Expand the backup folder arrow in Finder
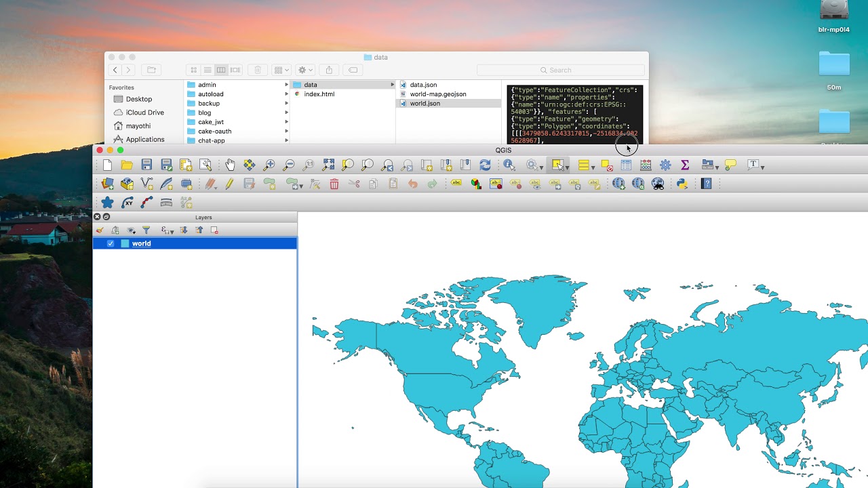Image resolution: width=868 pixels, height=488 pixels. coord(286,104)
